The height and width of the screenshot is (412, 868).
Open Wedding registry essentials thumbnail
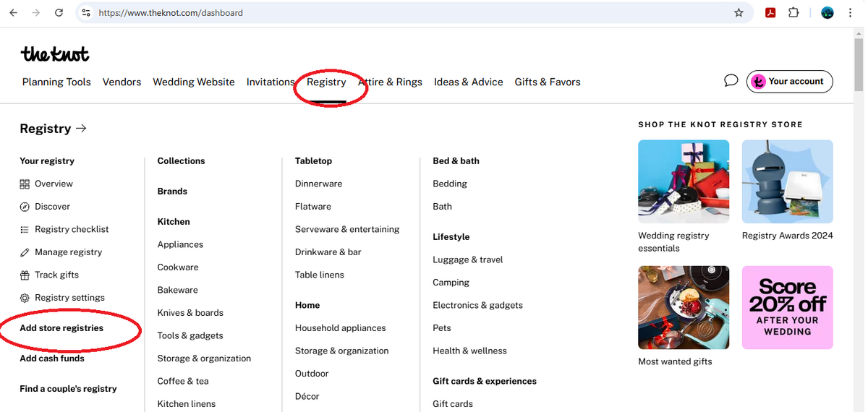684,181
